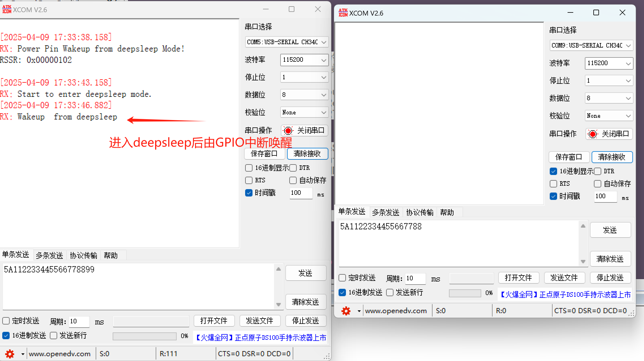Maximize the right XCOM window
The height and width of the screenshot is (361, 644).
(596, 13)
